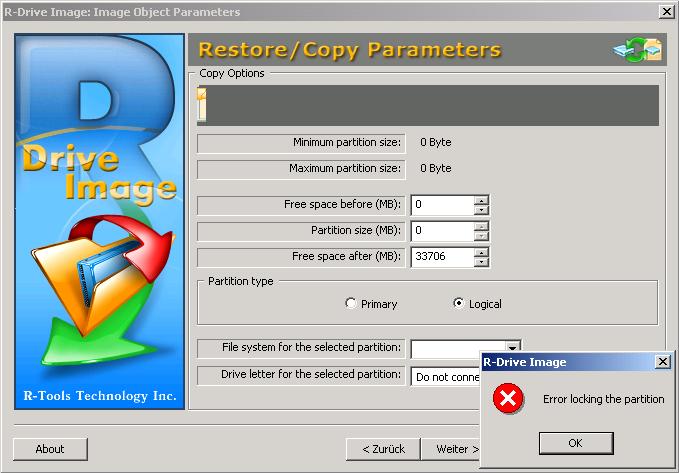Click the Free space after input field

click(x=442, y=256)
